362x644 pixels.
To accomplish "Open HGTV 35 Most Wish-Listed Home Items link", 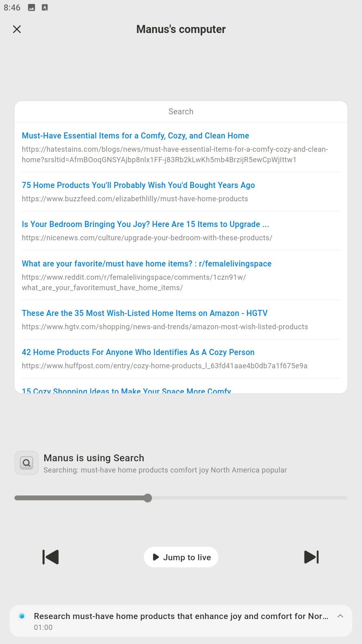I will 144,313.
